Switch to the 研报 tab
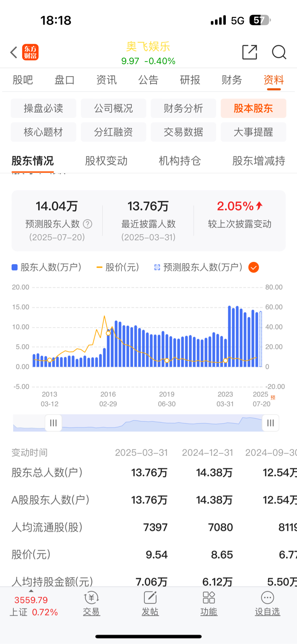The height and width of the screenshot is (644, 297). point(190,80)
